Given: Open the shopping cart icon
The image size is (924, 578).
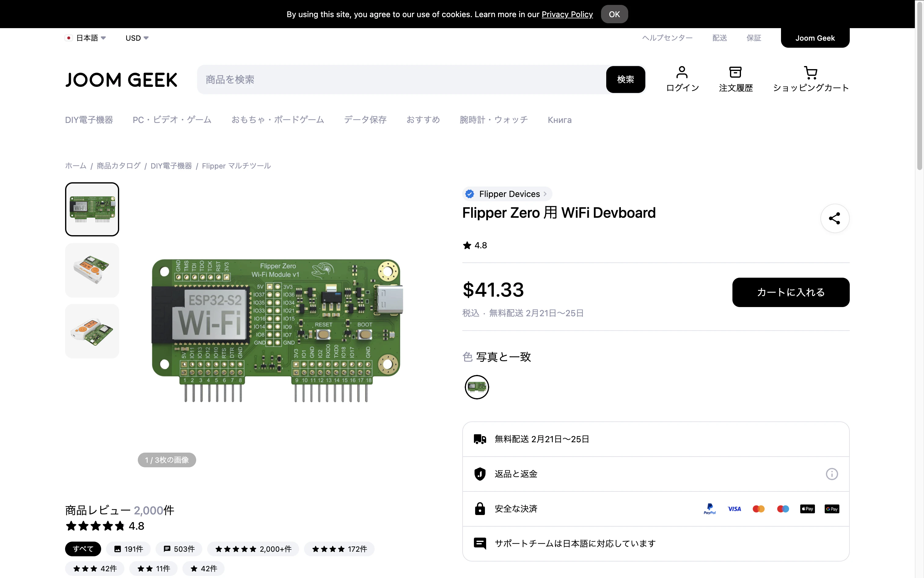Looking at the screenshot, I should coord(811,72).
